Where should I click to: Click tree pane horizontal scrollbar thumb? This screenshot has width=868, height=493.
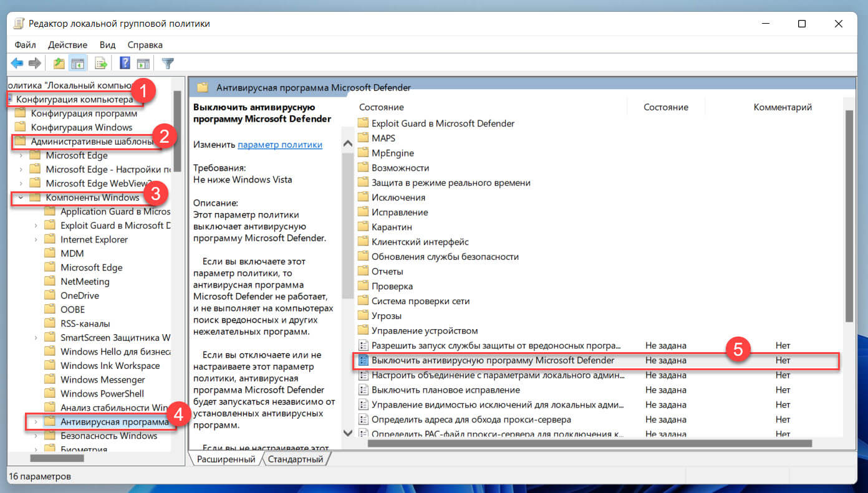pyautogui.click(x=57, y=458)
